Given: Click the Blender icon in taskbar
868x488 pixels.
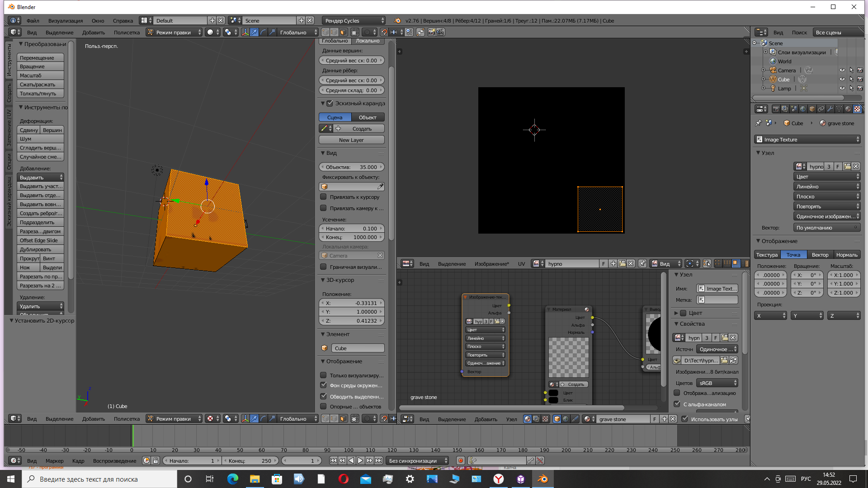Looking at the screenshot, I should [542, 479].
